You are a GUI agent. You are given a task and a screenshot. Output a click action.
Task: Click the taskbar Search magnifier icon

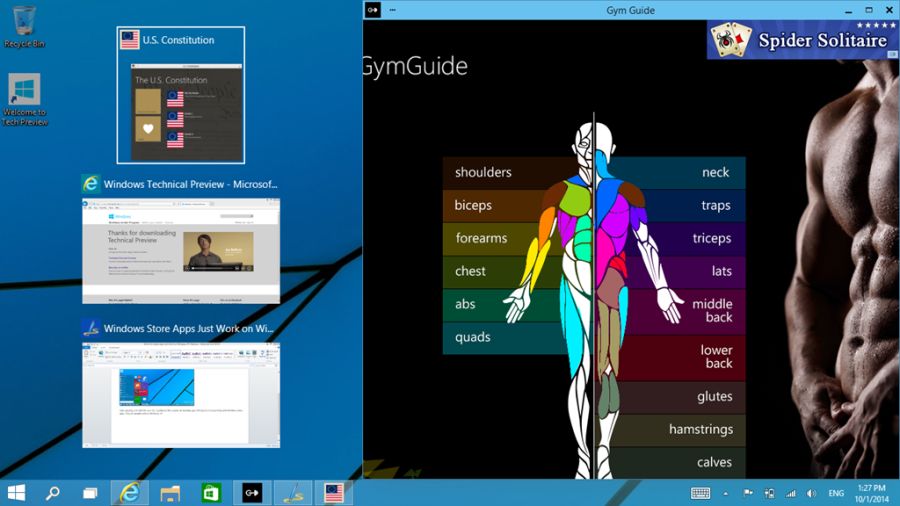coord(53,493)
